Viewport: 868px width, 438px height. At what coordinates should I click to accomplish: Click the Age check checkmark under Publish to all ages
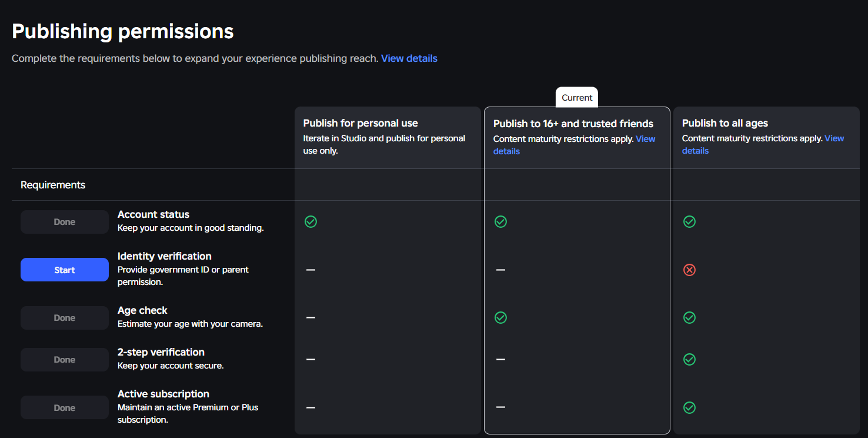click(x=689, y=317)
